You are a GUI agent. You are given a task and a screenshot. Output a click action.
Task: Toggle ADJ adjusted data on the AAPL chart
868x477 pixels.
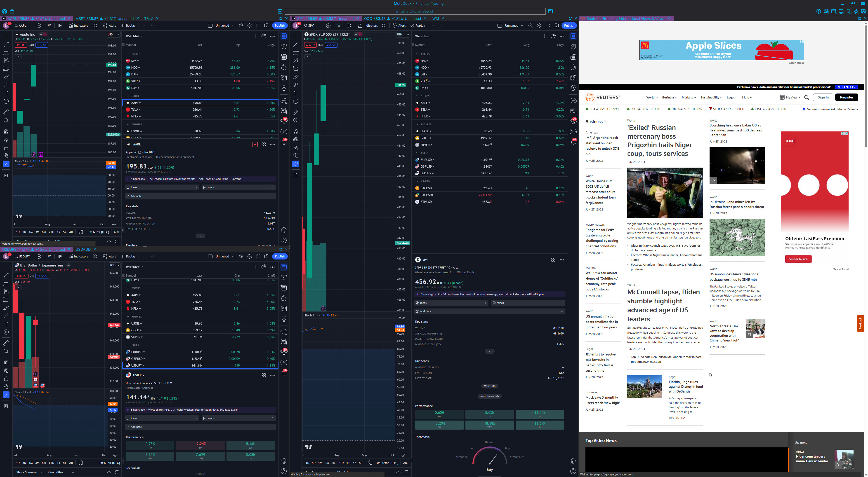[x=116, y=232]
